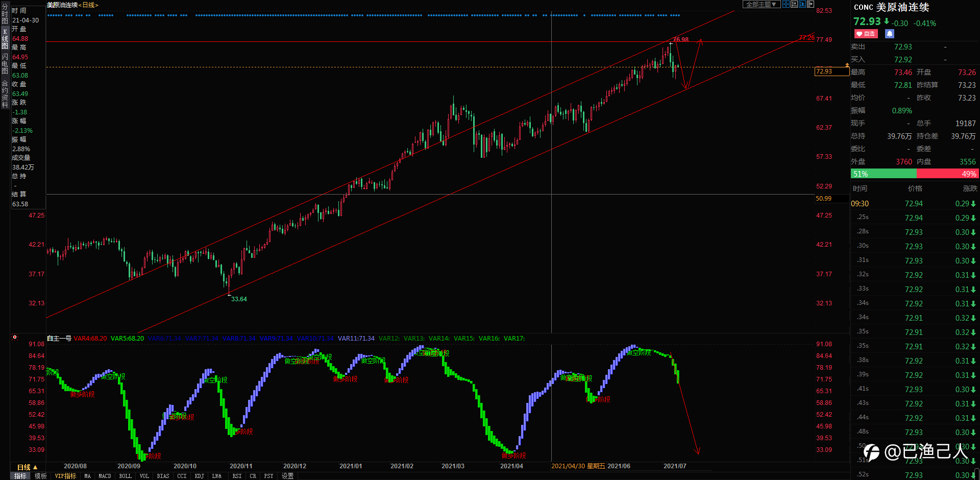Apply the BOLL indicator

[x=125, y=476]
